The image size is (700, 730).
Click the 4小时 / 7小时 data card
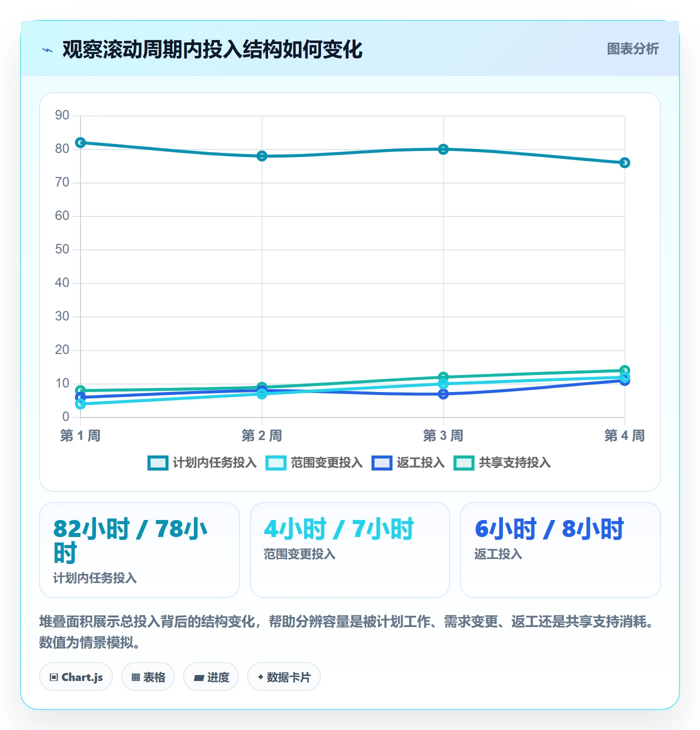point(350,550)
